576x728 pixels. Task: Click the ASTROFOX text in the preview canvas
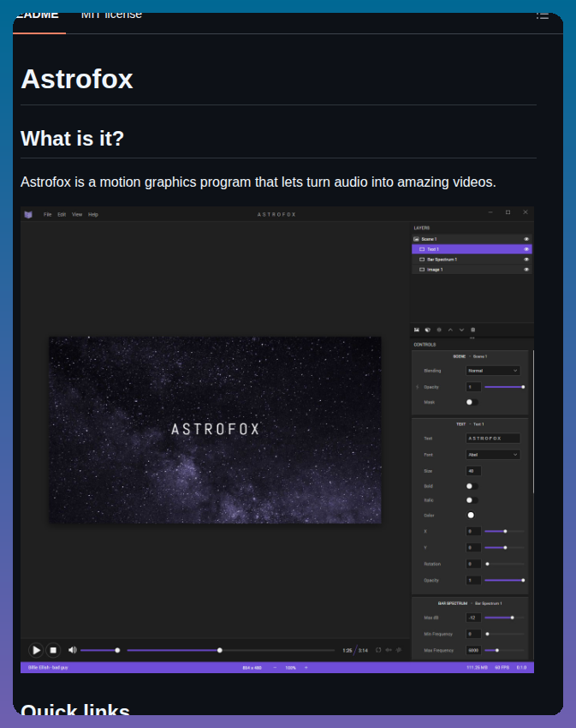[x=216, y=429]
